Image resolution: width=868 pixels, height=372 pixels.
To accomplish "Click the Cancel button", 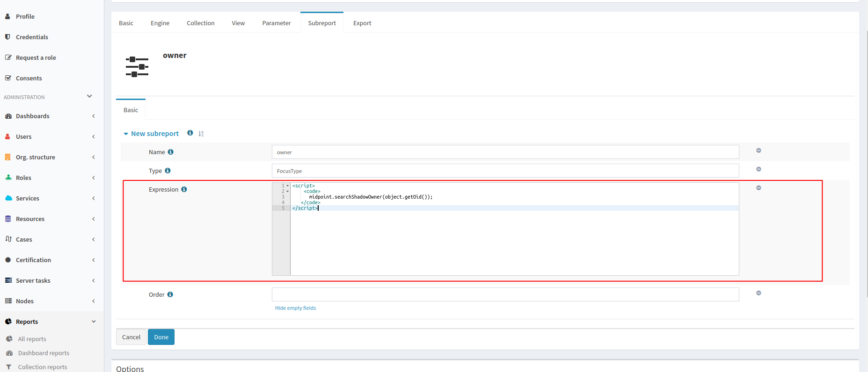I will tap(131, 337).
